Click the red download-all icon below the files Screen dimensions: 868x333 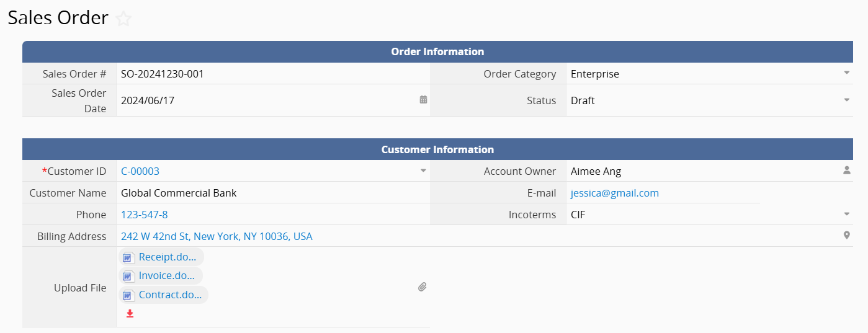pos(130,314)
